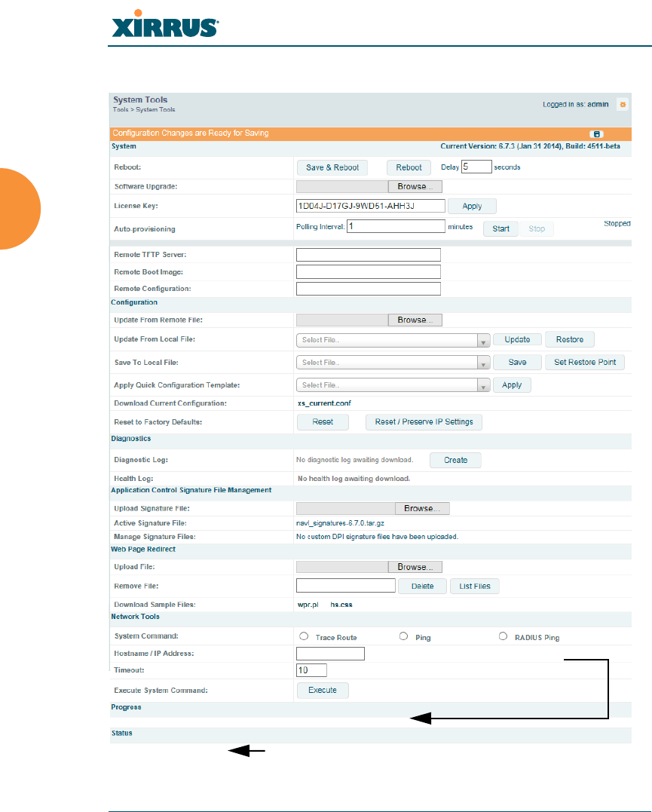
Task: Click 'Tools > System Tools' breadcrumb text
Action: (144, 110)
